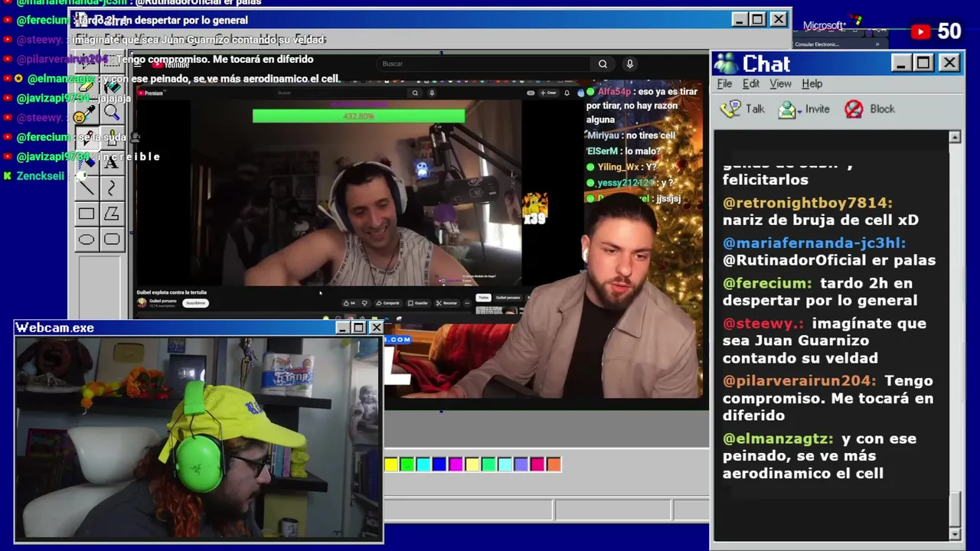Open the Consular Electronic bookmark
This screenshot has width=980, height=551.
point(817,44)
